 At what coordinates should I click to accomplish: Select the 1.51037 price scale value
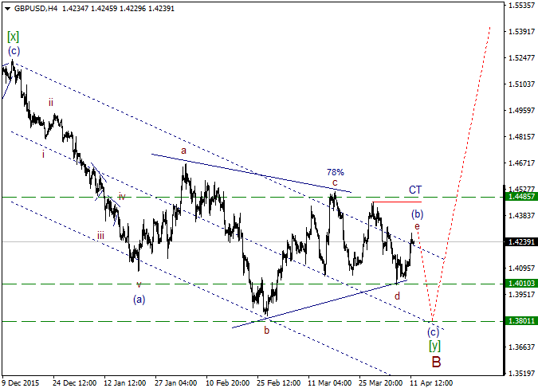[x=522, y=84]
